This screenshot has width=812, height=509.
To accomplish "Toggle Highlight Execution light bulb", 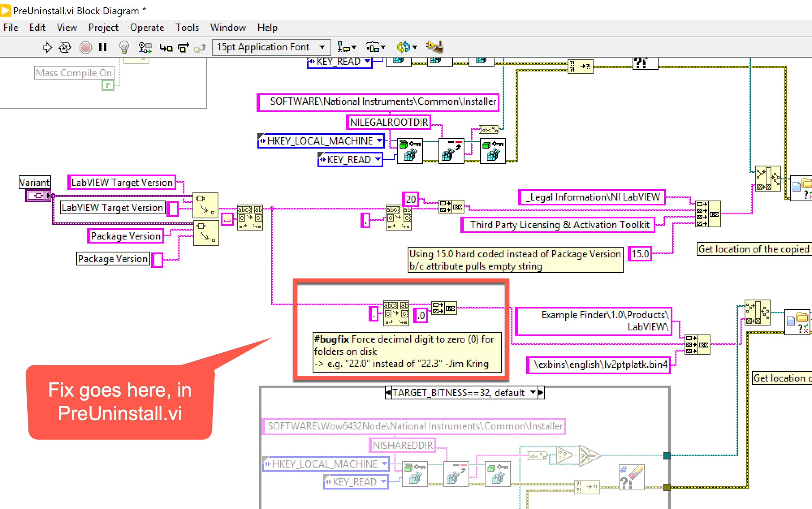I will tap(124, 47).
